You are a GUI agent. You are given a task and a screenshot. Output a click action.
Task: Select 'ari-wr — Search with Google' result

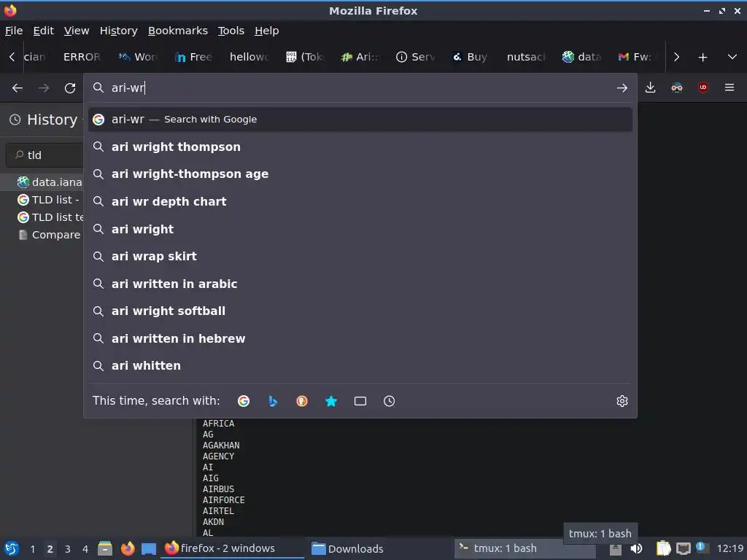pyautogui.click(x=360, y=120)
